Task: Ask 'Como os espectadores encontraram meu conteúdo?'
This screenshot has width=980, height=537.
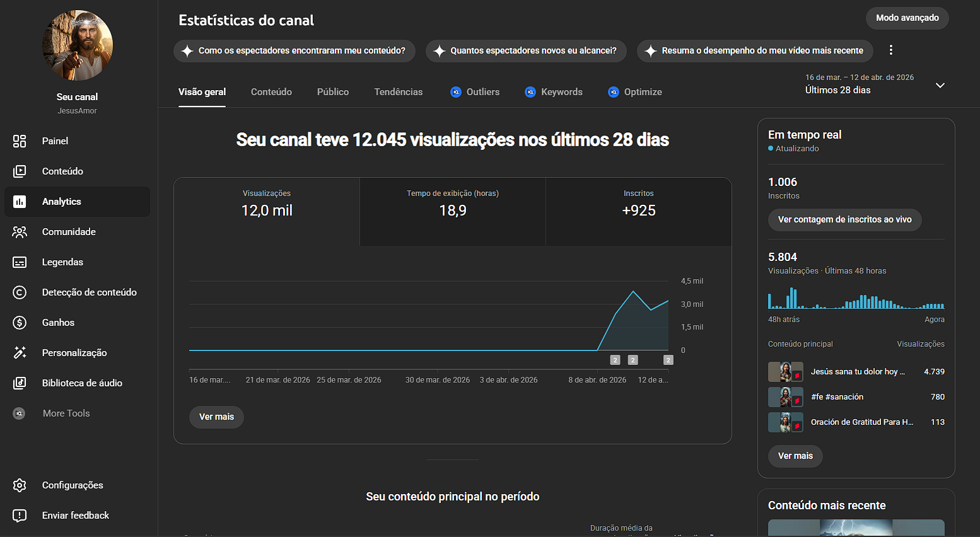Action: 295,51
